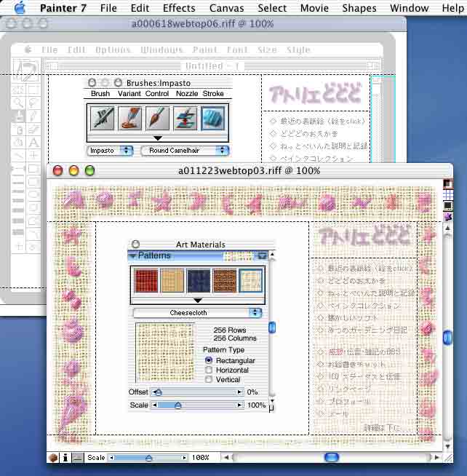Choose the dark navy pattern swatch
Viewport: 467px width, 476px height.
[x=198, y=280]
